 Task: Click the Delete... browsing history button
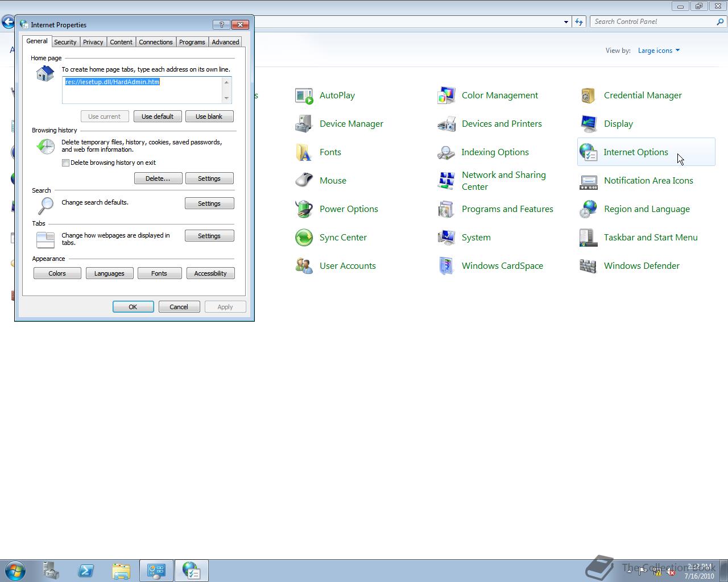[x=158, y=178]
